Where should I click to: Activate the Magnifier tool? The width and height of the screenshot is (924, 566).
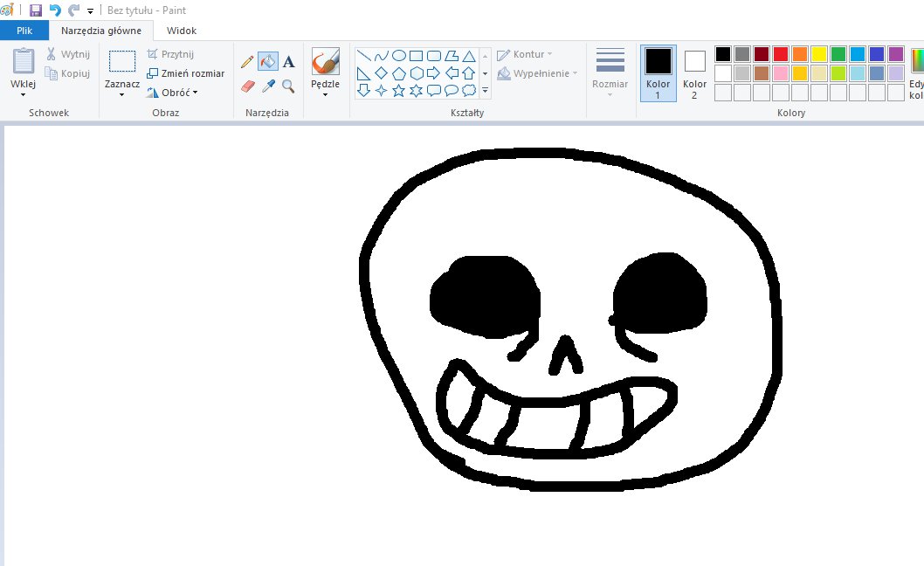tap(288, 86)
